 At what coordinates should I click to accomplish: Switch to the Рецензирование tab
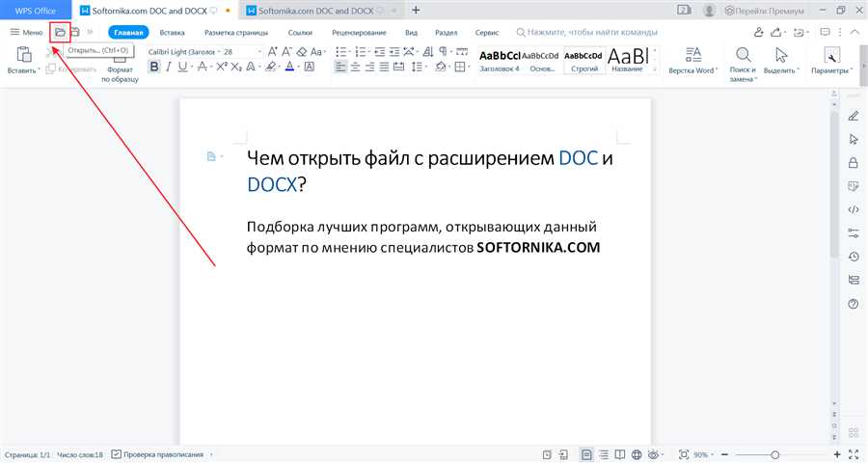[x=359, y=33]
